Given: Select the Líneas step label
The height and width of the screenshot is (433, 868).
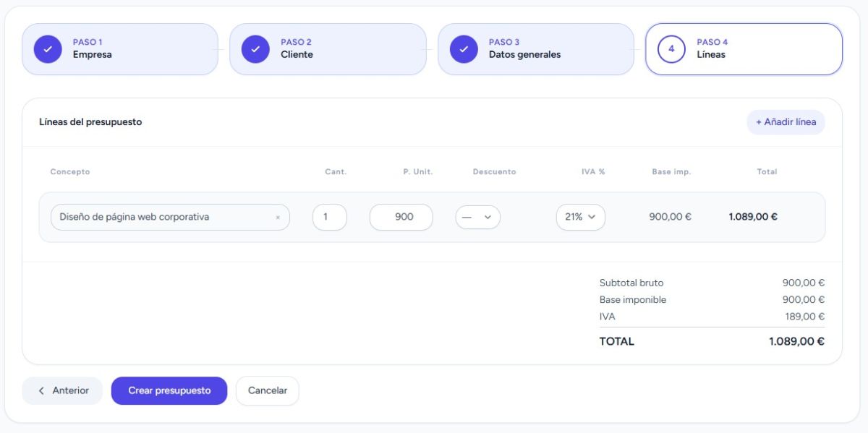Looking at the screenshot, I should click(x=710, y=54).
